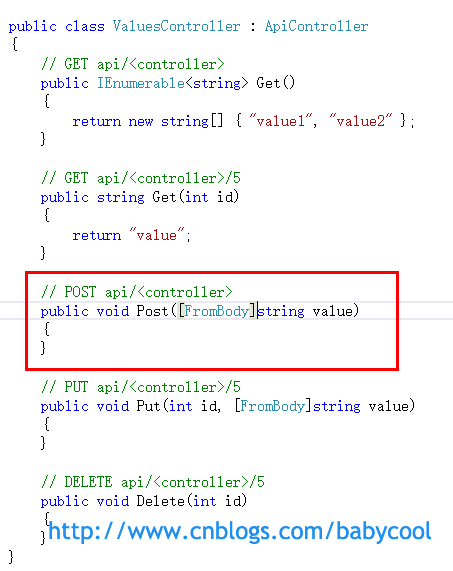The height and width of the screenshot is (571, 453).
Task: Click the PUT api/<controller>/5 comment
Action: coord(141,387)
